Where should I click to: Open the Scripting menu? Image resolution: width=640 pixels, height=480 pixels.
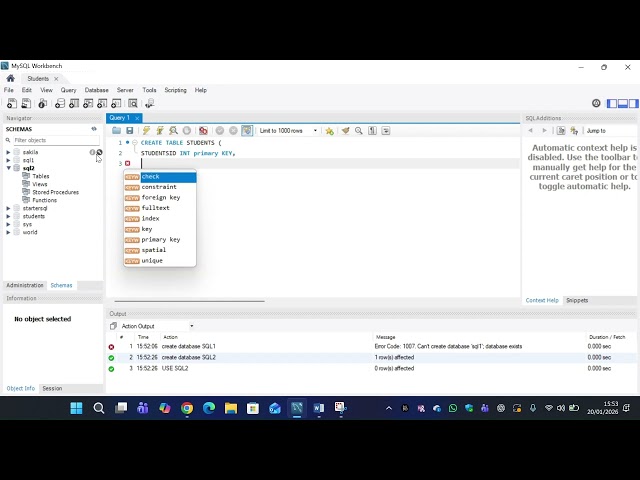pyautogui.click(x=176, y=90)
